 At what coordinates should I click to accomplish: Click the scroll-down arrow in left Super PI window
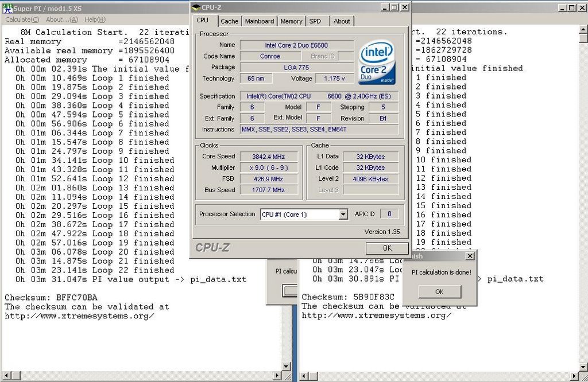click(286, 367)
